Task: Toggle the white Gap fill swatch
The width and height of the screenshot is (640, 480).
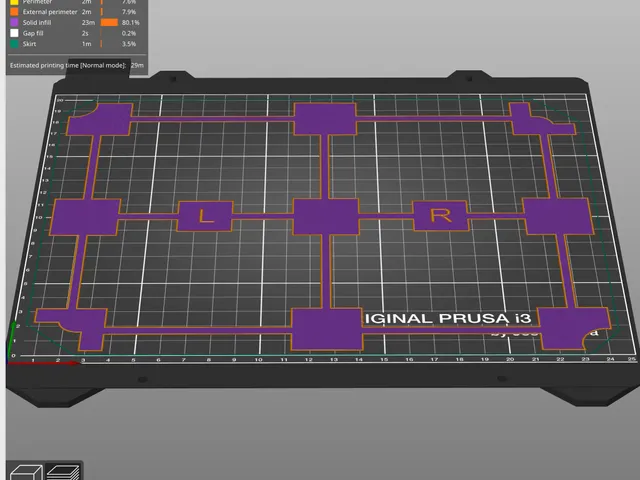Action: (14, 33)
